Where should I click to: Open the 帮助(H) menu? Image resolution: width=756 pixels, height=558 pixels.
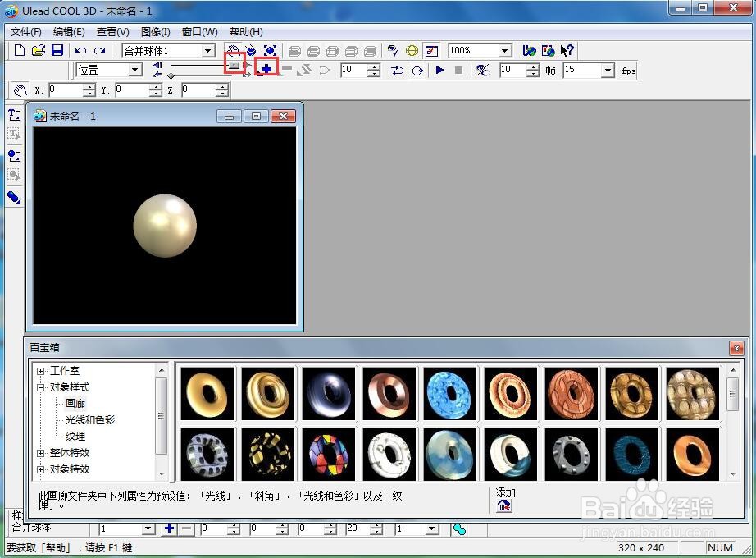[x=246, y=32]
